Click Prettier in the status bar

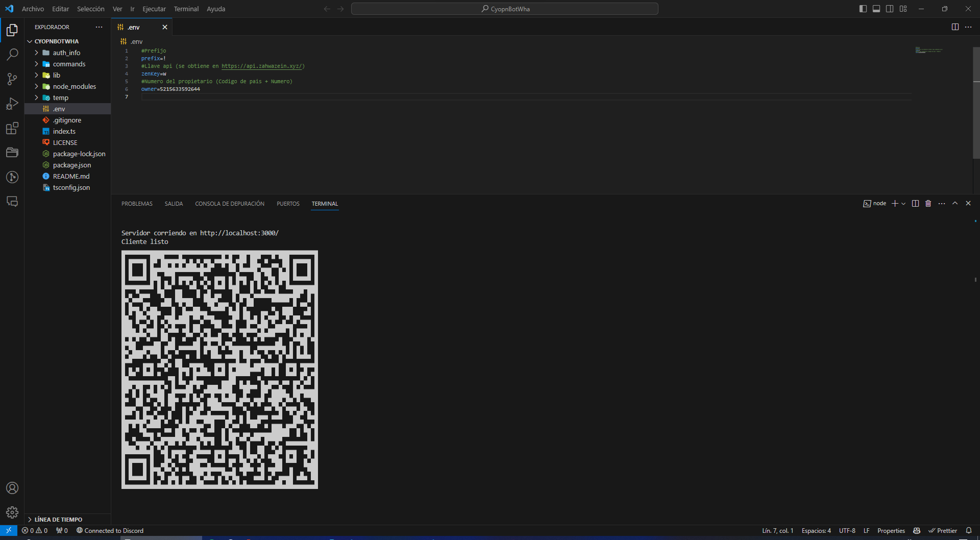click(x=943, y=531)
